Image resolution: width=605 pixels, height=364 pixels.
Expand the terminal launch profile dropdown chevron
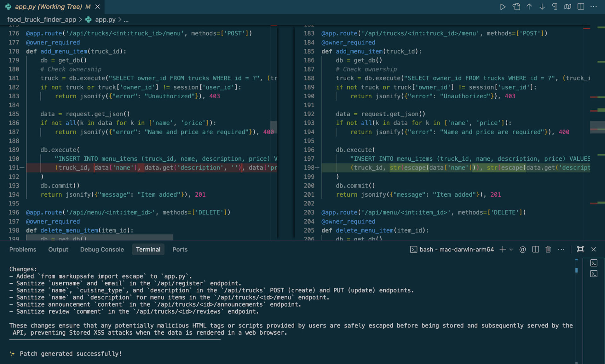[x=511, y=249]
